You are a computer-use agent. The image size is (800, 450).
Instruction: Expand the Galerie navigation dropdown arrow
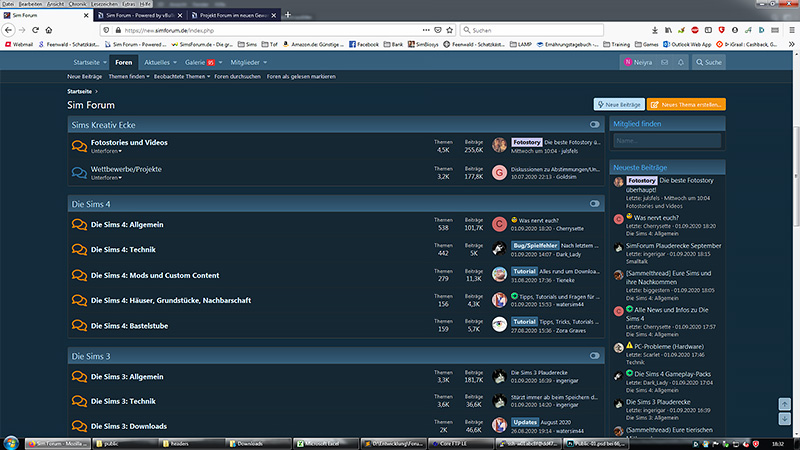point(220,63)
